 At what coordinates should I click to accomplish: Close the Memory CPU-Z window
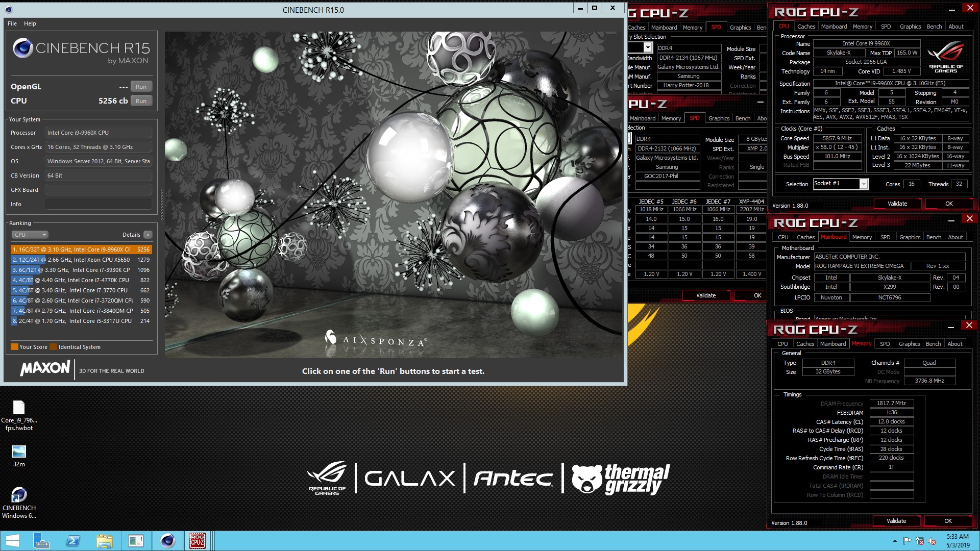(969, 325)
